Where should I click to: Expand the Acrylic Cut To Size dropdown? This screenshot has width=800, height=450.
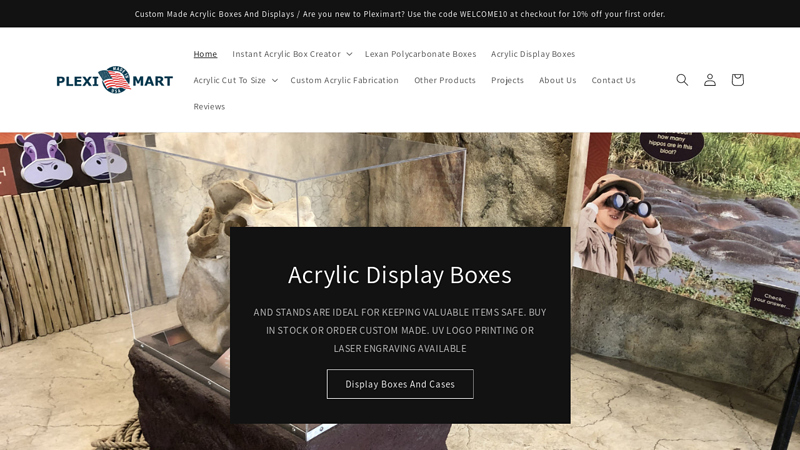point(235,80)
